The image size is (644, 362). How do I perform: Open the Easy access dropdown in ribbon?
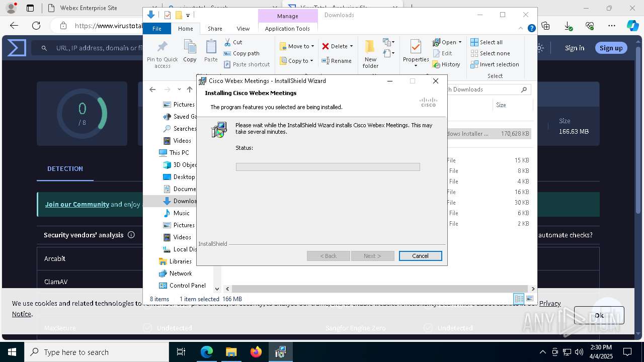click(389, 53)
